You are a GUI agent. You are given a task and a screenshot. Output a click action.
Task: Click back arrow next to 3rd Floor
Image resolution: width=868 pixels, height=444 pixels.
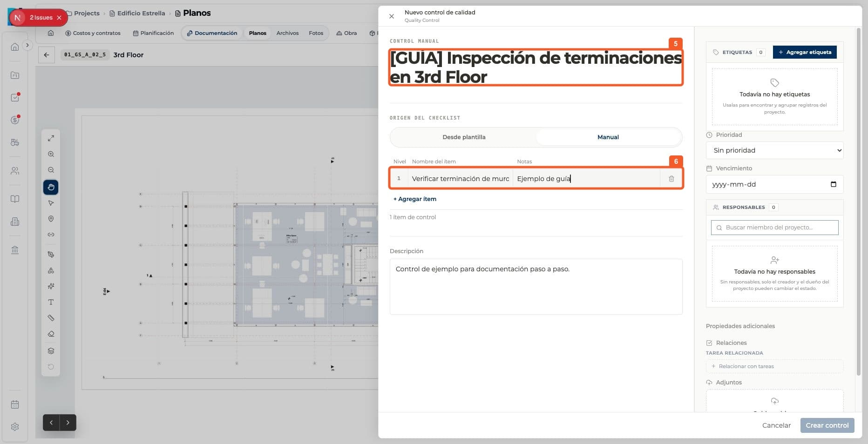coord(47,55)
